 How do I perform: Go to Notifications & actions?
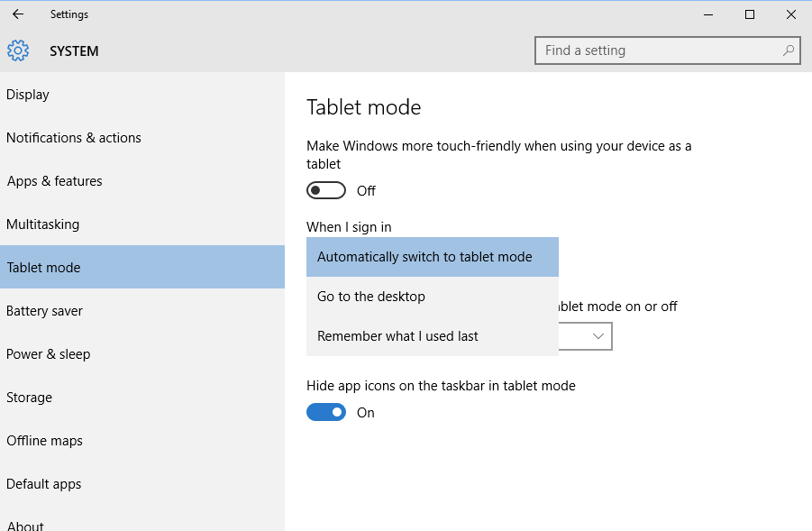click(x=142, y=138)
